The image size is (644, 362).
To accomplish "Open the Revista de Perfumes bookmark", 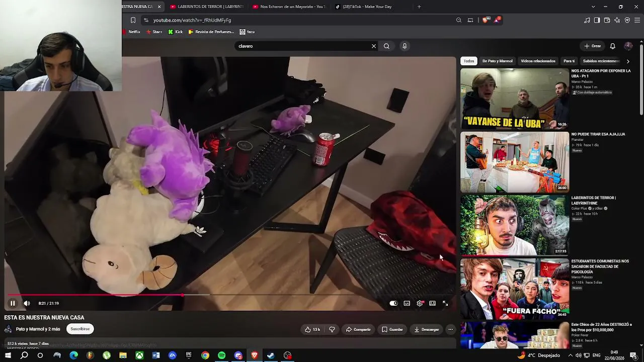I will [211, 32].
